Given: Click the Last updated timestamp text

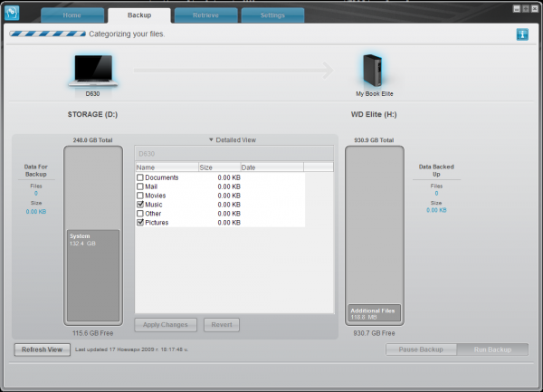Looking at the screenshot, I should [x=131, y=349].
